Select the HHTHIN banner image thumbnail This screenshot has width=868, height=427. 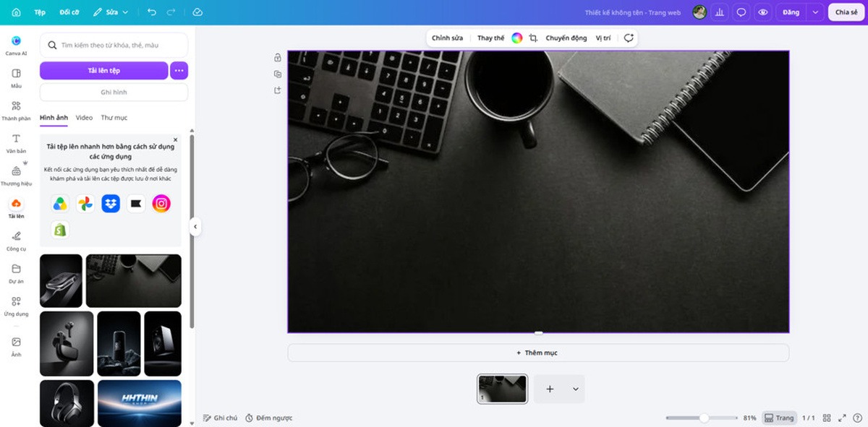click(x=140, y=403)
